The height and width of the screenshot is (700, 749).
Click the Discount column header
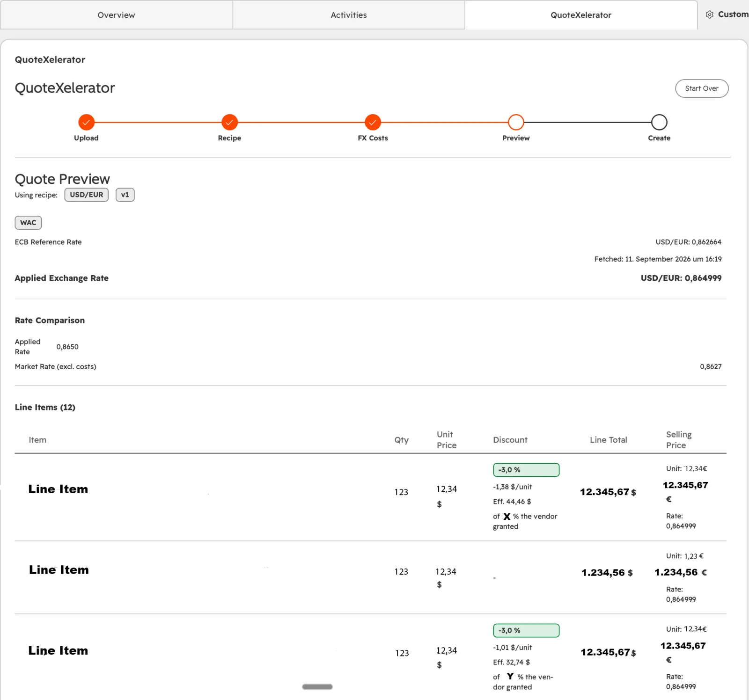point(510,440)
